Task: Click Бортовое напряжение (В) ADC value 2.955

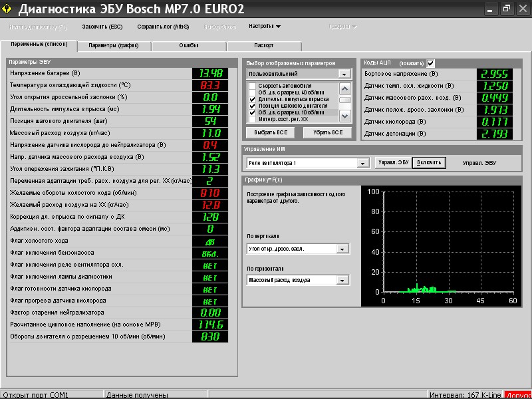Action: (x=494, y=74)
